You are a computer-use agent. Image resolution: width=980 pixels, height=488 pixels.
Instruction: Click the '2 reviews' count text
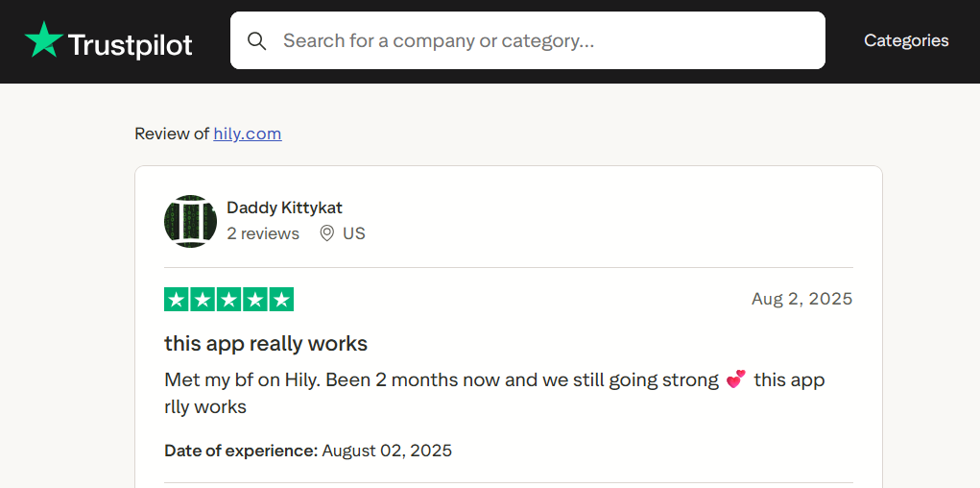click(263, 234)
